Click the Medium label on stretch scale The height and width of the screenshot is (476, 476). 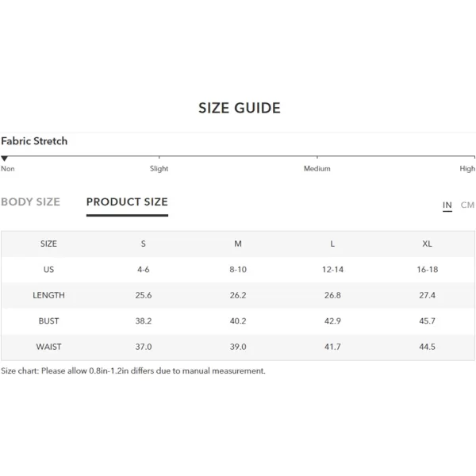tap(317, 168)
